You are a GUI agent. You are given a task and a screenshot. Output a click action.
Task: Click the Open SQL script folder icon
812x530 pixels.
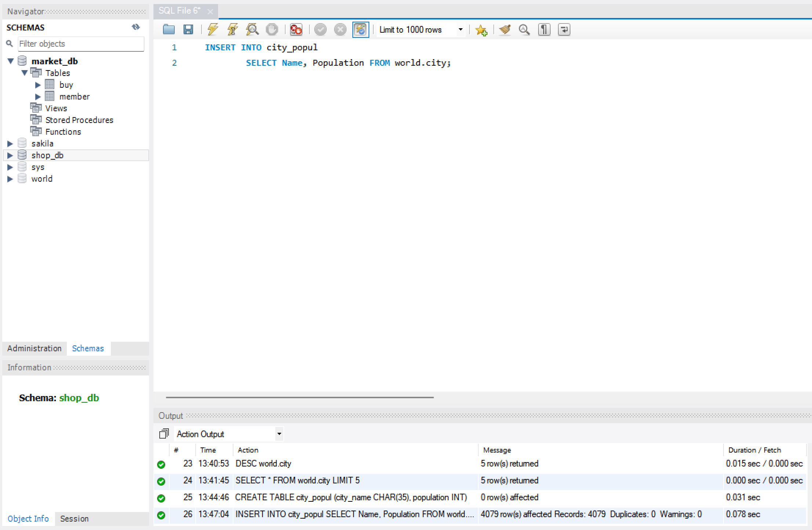tap(168, 29)
